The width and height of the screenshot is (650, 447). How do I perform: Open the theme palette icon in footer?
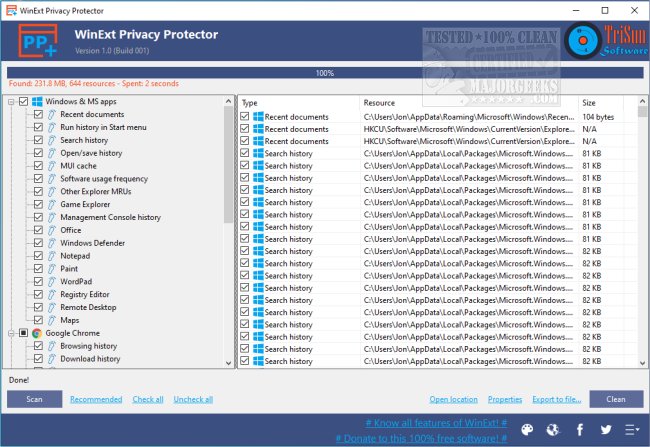[527, 430]
